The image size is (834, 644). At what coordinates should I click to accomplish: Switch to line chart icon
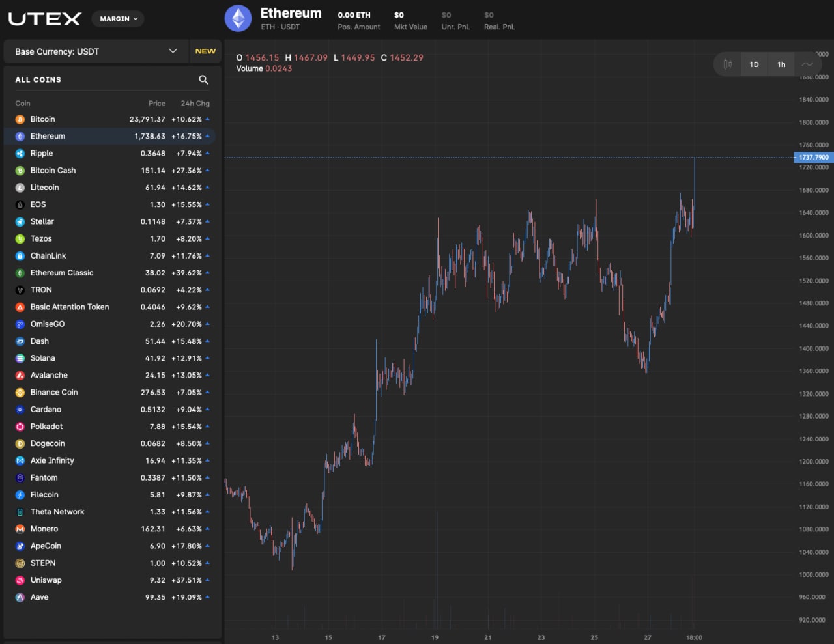[x=807, y=64]
